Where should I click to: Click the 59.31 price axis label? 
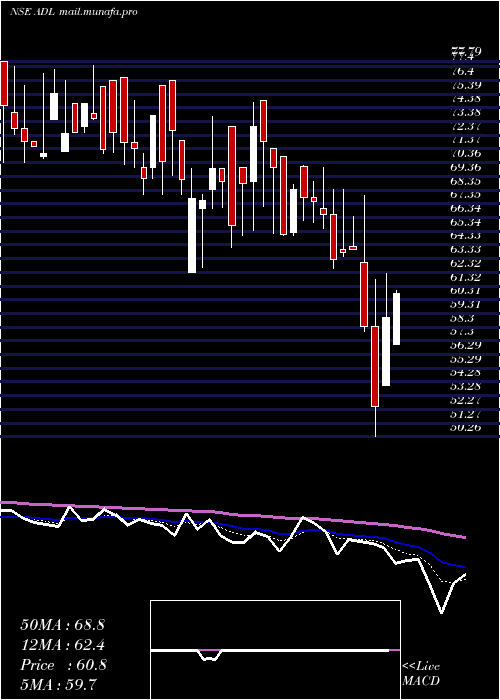coord(465,304)
